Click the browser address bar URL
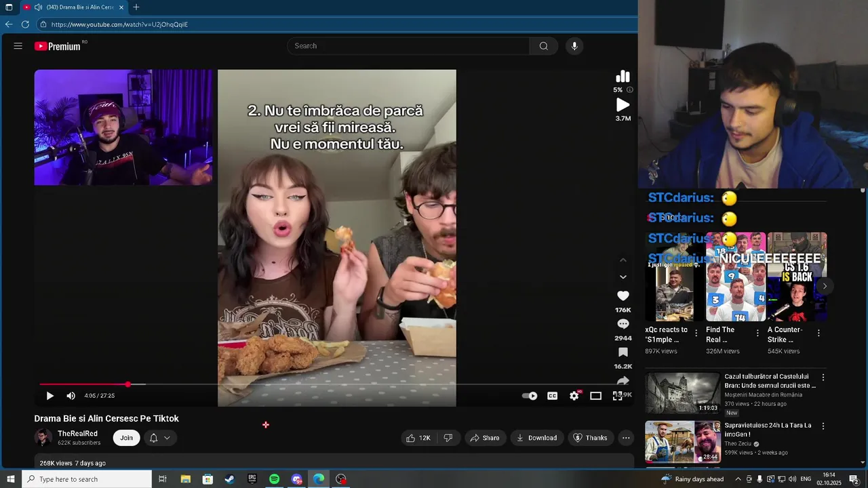Viewport: 868px width, 488px height. [x=119, y=24]
